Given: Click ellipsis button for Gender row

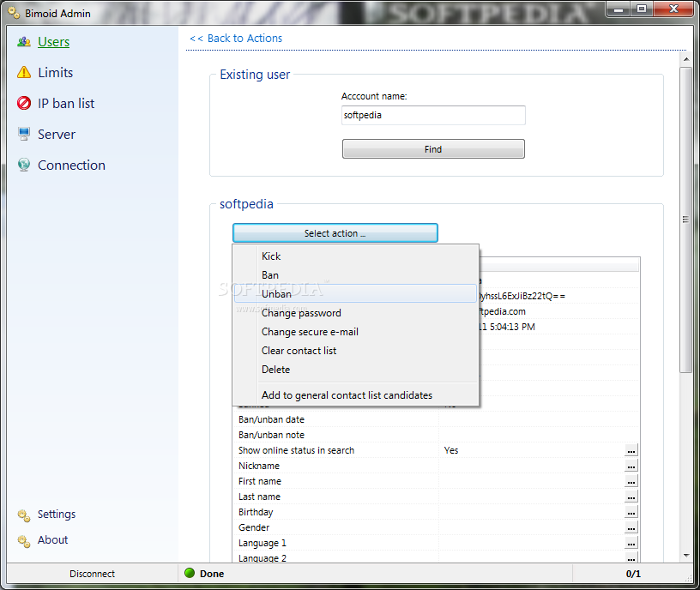Looking at the screenshot, I should pos(631,527).
